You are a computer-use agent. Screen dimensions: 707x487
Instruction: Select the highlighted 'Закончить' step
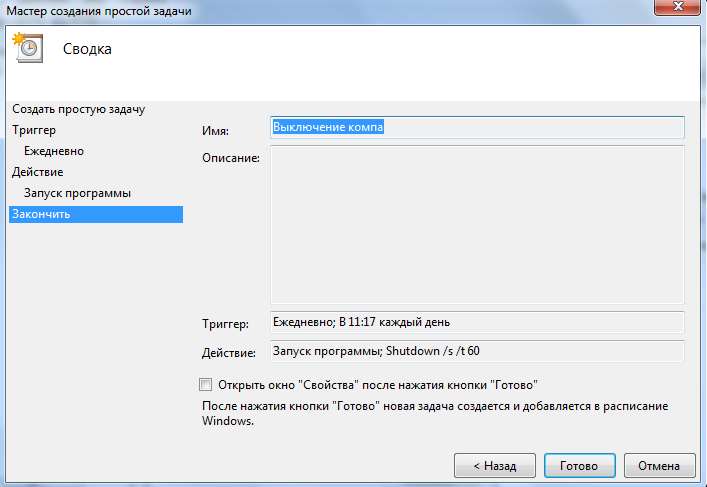42,214
